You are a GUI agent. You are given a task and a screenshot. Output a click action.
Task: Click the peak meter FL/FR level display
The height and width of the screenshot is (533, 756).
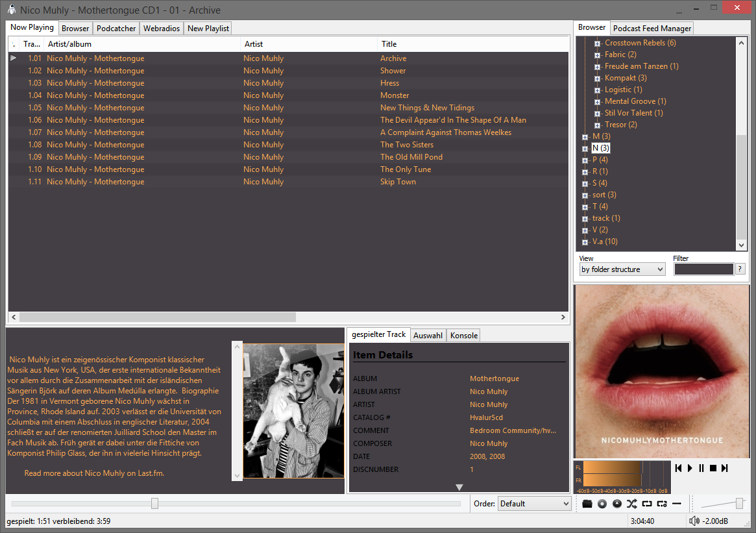(622, 477)
